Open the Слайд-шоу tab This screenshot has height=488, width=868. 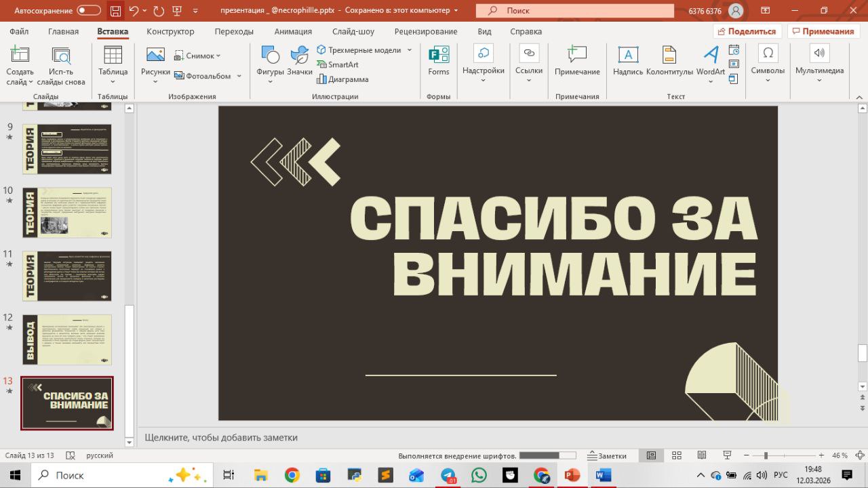click(x=353, y=31)
